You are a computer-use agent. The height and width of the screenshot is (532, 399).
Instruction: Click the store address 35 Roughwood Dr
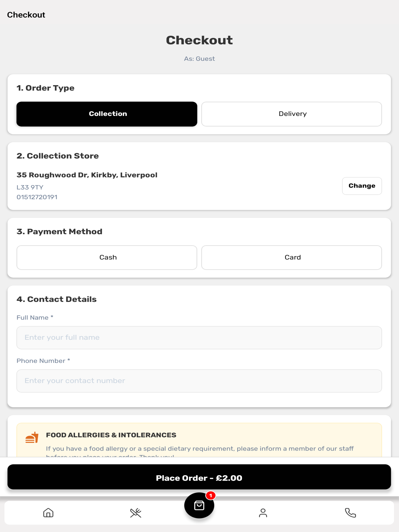pyautogui.click(x=87, y=175)
